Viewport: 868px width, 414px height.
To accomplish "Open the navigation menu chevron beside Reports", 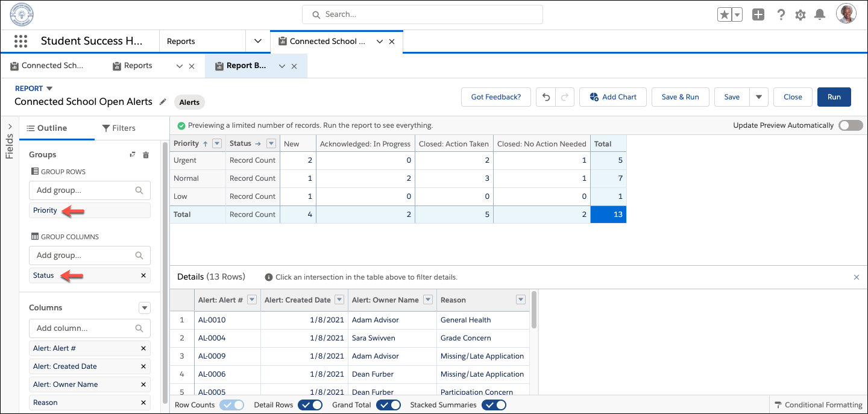I will coord(258,42).
